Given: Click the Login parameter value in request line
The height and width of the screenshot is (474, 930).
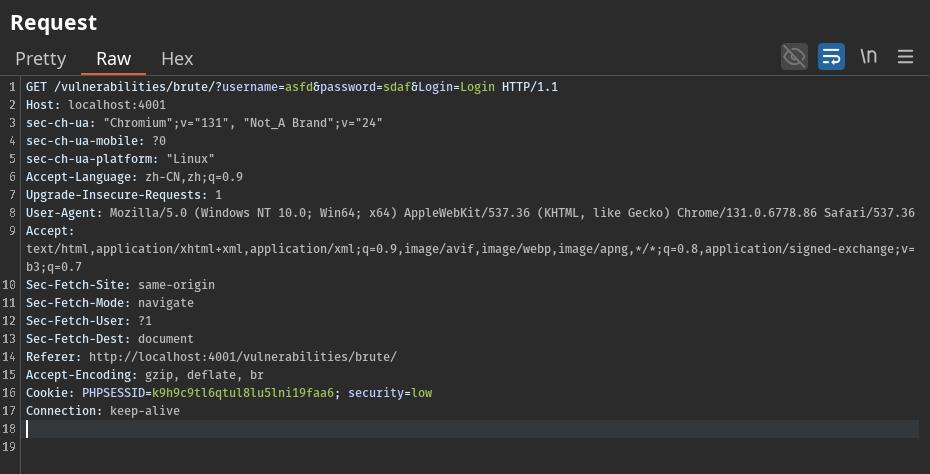Looking at the screenshot, I should (x=477, y=87).
